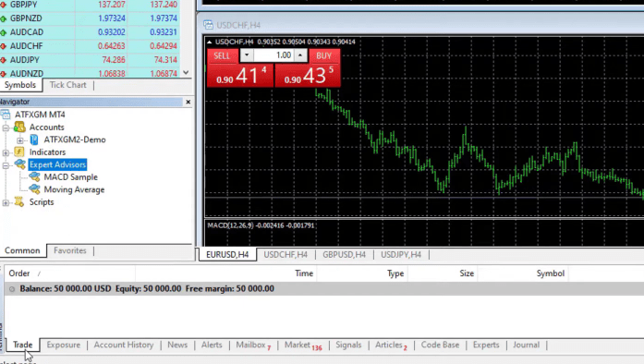The image size is (644, 364).
Task: Select the Trade terminal tab
Action: point(22,346)
